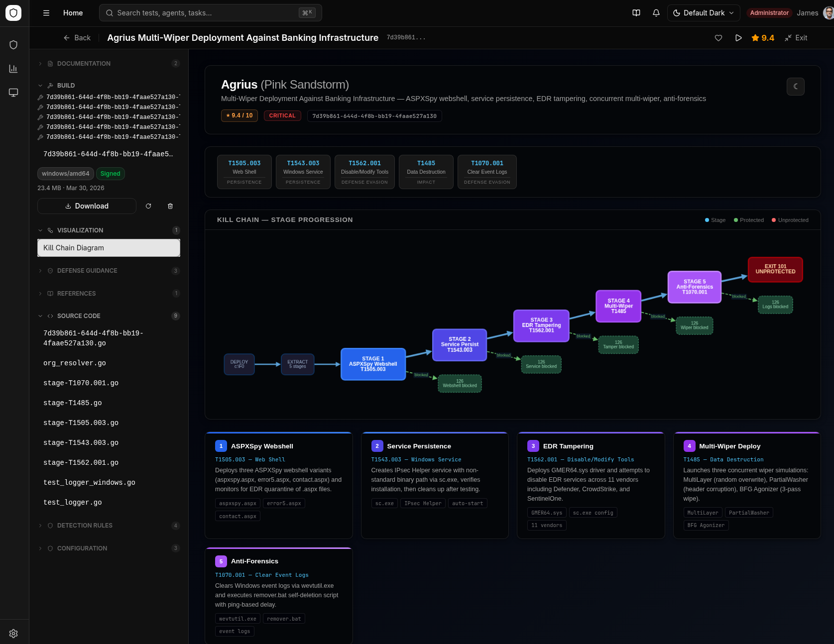Expand the DOCUMENTATION section
Image resolution: width=834 pixels, height=644 pixels.
point(109,63)
